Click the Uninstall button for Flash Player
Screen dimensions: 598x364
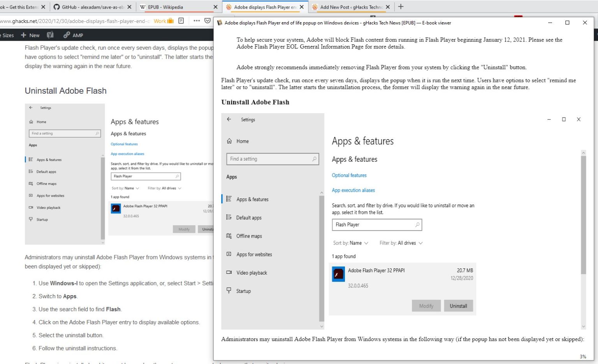[x=458, y=306]
